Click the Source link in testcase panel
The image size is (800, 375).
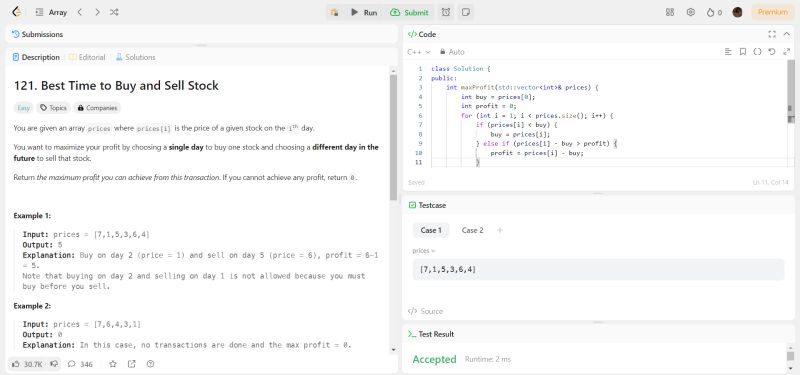click(x=426, y=311)
